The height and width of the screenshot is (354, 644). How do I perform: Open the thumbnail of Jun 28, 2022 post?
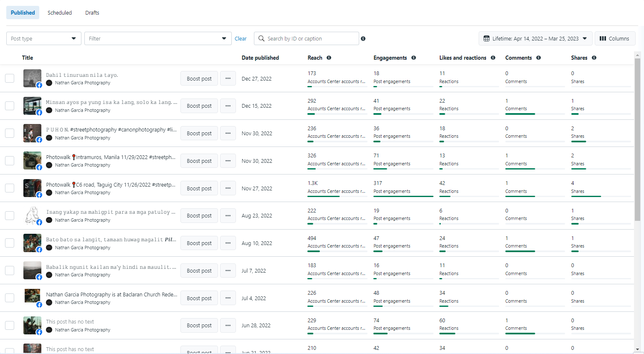point(32,325)
